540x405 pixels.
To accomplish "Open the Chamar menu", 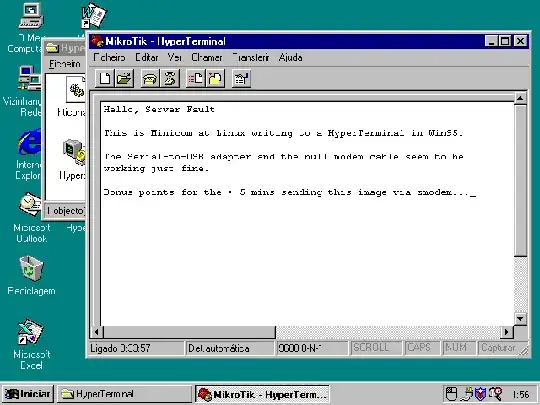I will coord(207,58).
